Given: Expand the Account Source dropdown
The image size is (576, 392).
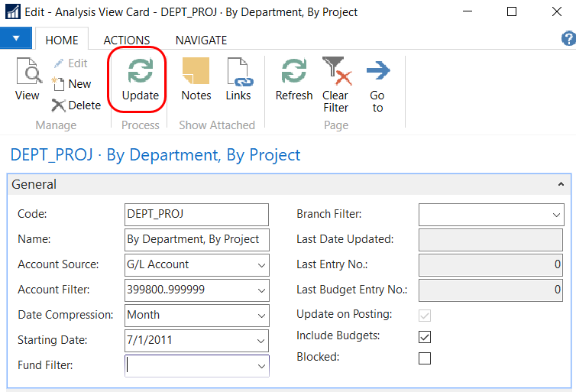Looking at the screenshot, I should click(x=261, y=265).
